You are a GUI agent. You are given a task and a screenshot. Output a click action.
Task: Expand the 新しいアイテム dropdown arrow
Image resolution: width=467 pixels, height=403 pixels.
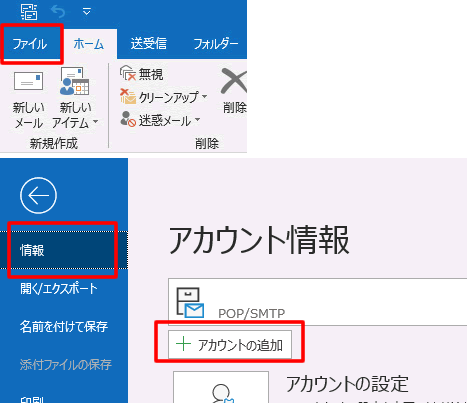tap(96, 122)
